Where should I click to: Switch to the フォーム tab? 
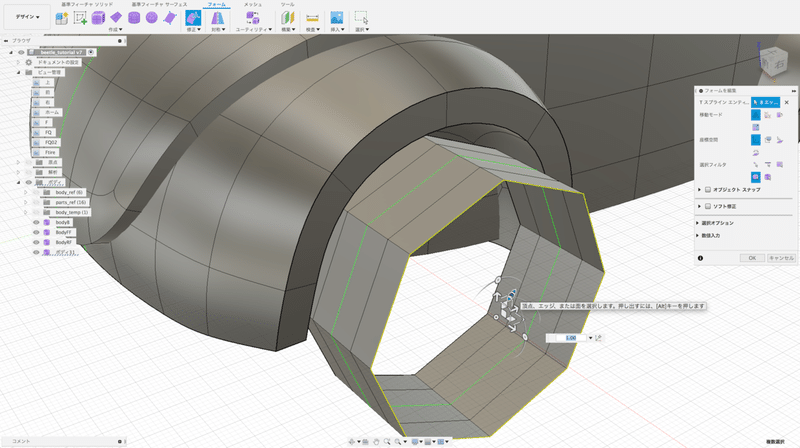pos(216,4)
